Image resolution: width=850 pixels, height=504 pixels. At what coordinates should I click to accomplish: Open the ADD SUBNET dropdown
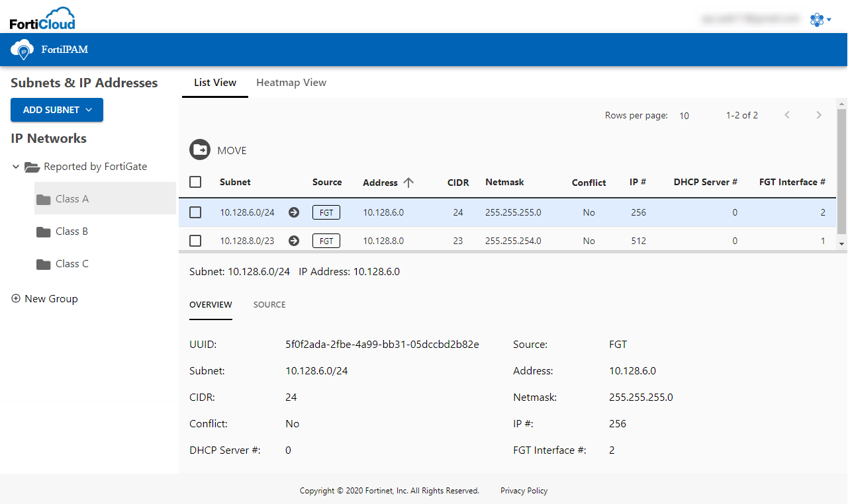[x=57, y=110]
